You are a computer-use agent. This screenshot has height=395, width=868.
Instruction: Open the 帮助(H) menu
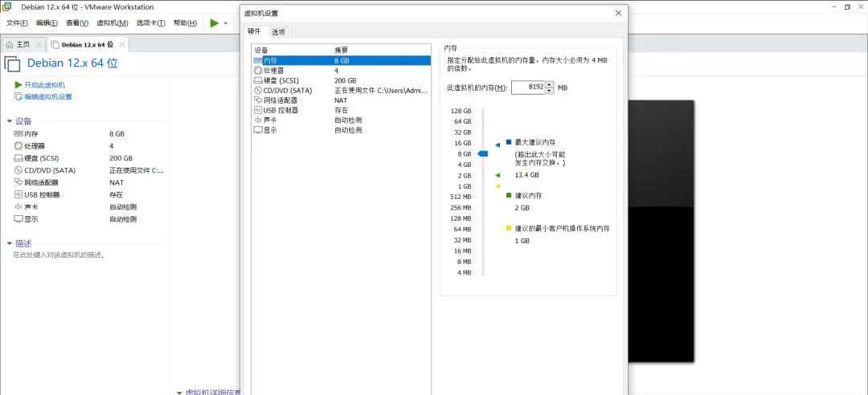tap(185, 23)
